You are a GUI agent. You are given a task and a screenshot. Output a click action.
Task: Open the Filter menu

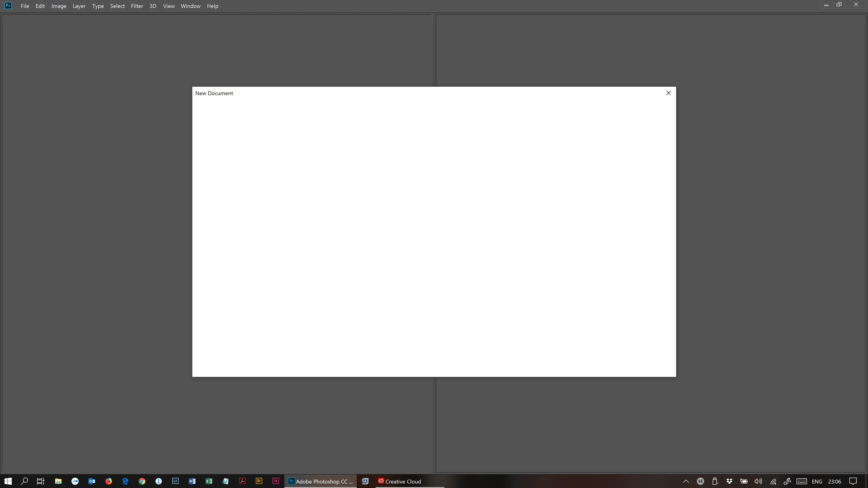click(x=137, y=6)
